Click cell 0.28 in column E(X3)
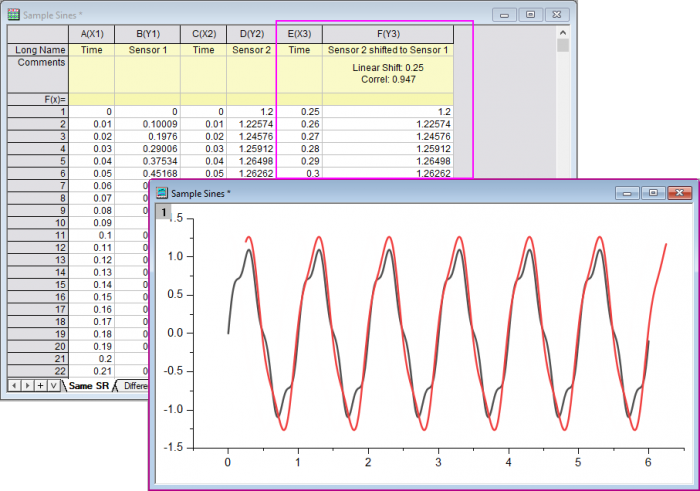700x491 pixels. tap(299, 149)
